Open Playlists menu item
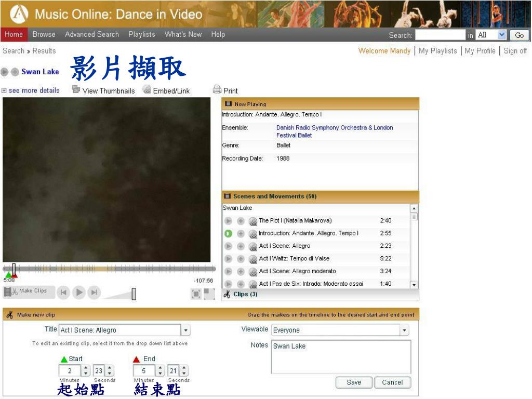 click(141, 34)
